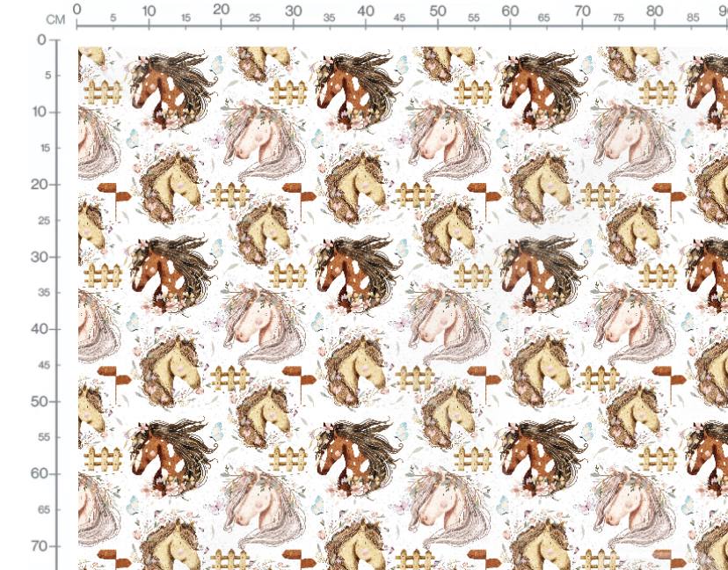728x570 pixels.
Task: Select the 70 label on the left ruler
Action: tap(39, 546)
